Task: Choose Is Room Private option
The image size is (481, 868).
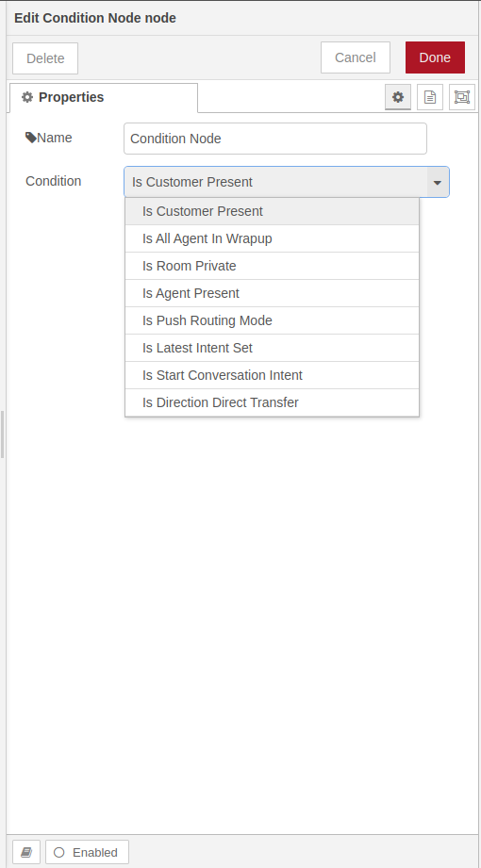Action: [272, 266]
